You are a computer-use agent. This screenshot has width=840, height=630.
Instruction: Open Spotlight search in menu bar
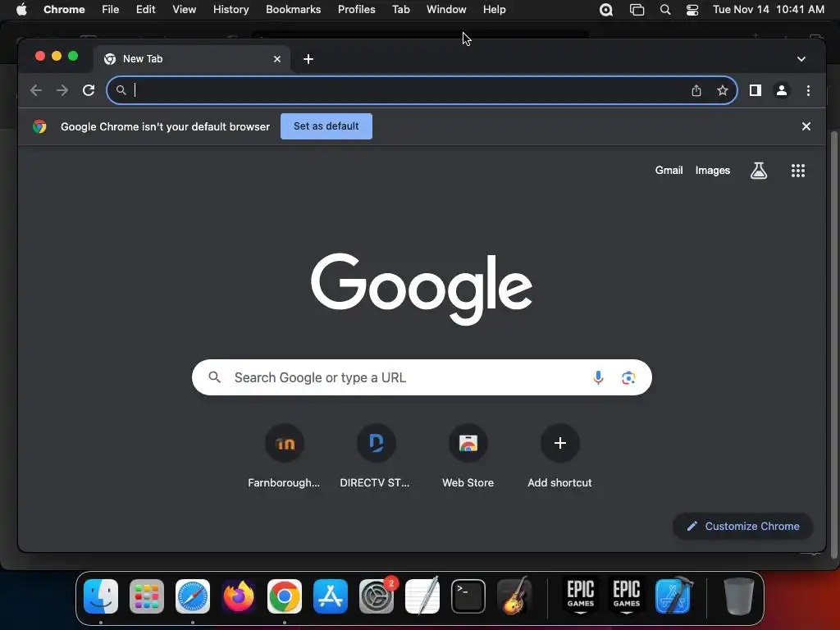tap(664, 10)
